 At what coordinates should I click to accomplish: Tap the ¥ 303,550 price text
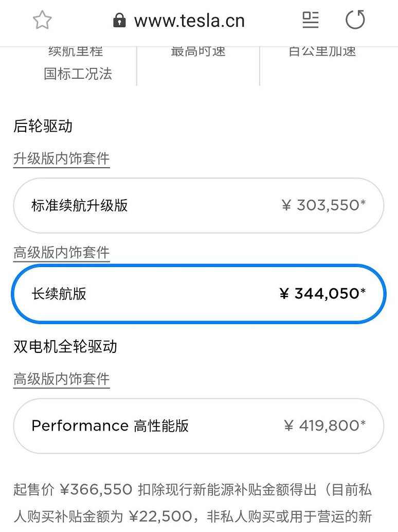coord(323,205)
